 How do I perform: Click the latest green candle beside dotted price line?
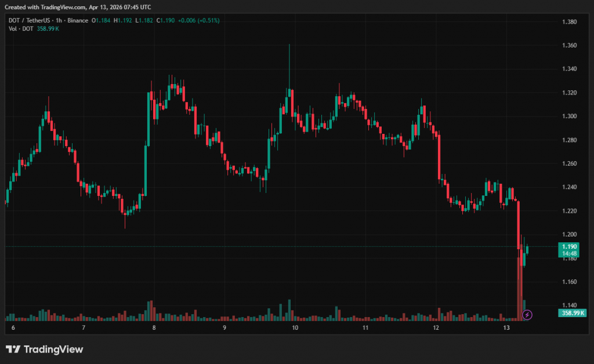tap(527, 249)
